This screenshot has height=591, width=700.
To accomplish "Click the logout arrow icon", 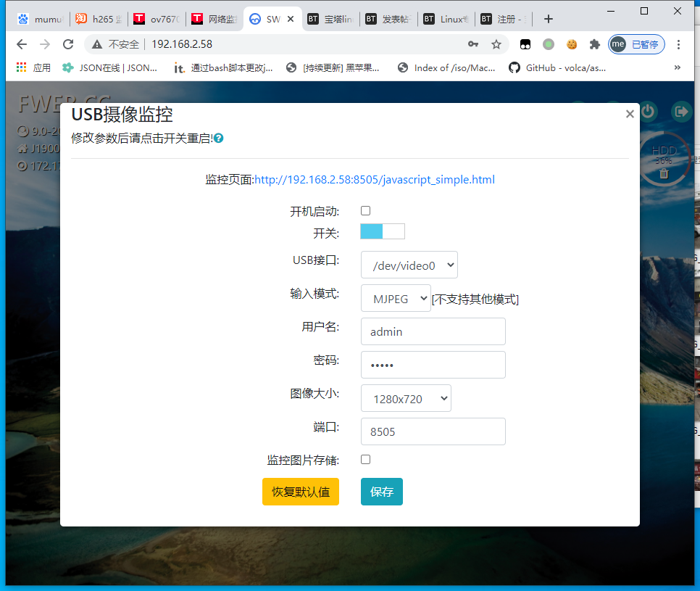I will (681, 112).
